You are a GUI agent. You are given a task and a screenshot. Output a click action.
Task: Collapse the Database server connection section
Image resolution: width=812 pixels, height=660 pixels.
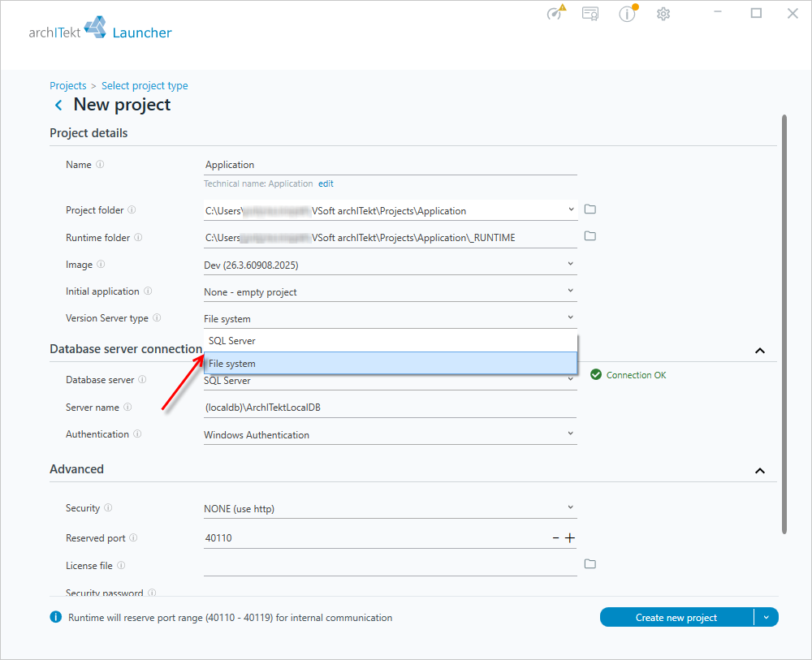pyautogui.click(x=760, y=351)
